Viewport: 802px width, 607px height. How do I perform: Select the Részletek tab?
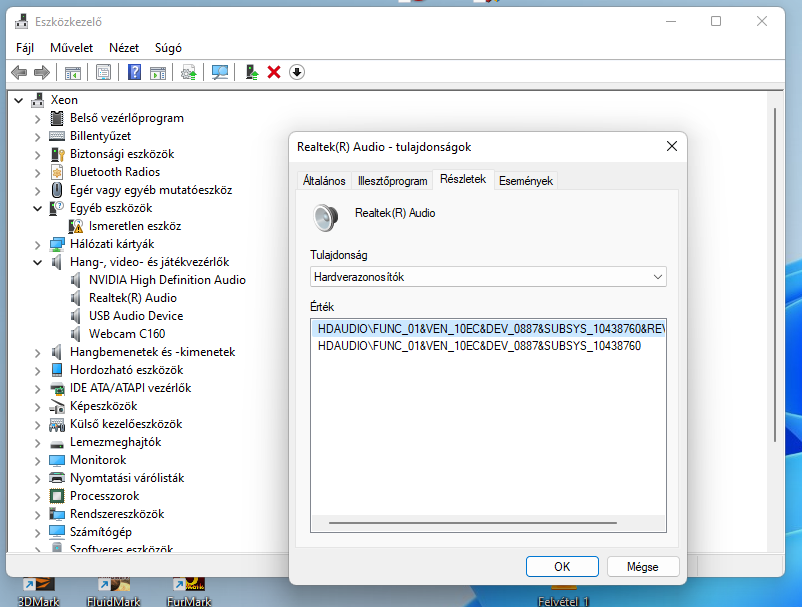pyautogui.click(x=463, y=179)
